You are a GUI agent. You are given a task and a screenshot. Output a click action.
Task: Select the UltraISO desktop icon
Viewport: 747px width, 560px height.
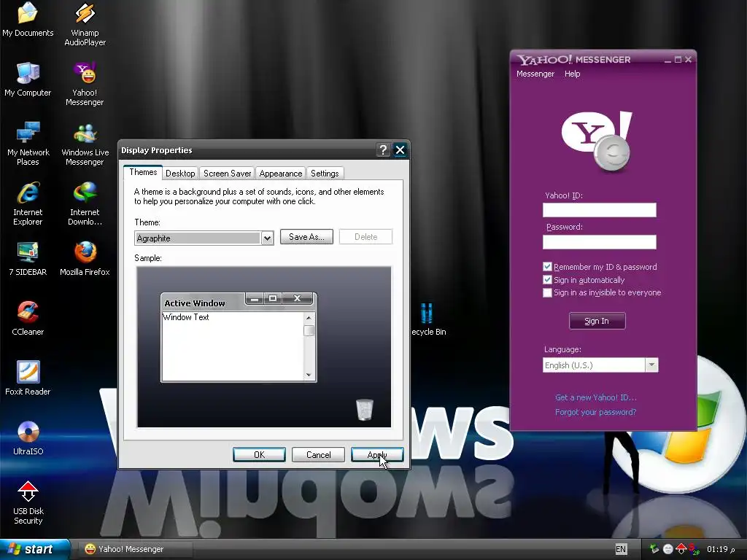pos(28,437)
